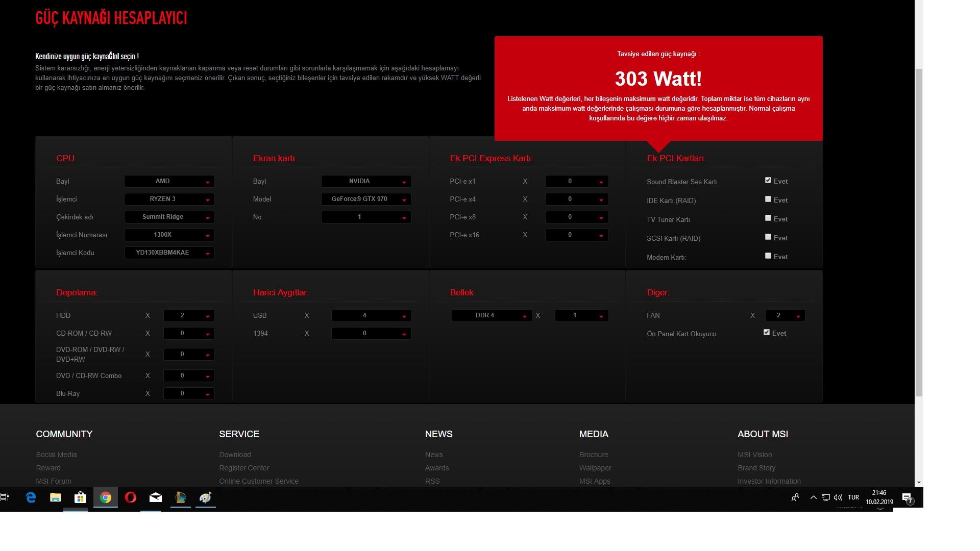Open the DDR 4 memory type dropdown
The height and width of the screenshot is (551, 980).
coord(491,316)
